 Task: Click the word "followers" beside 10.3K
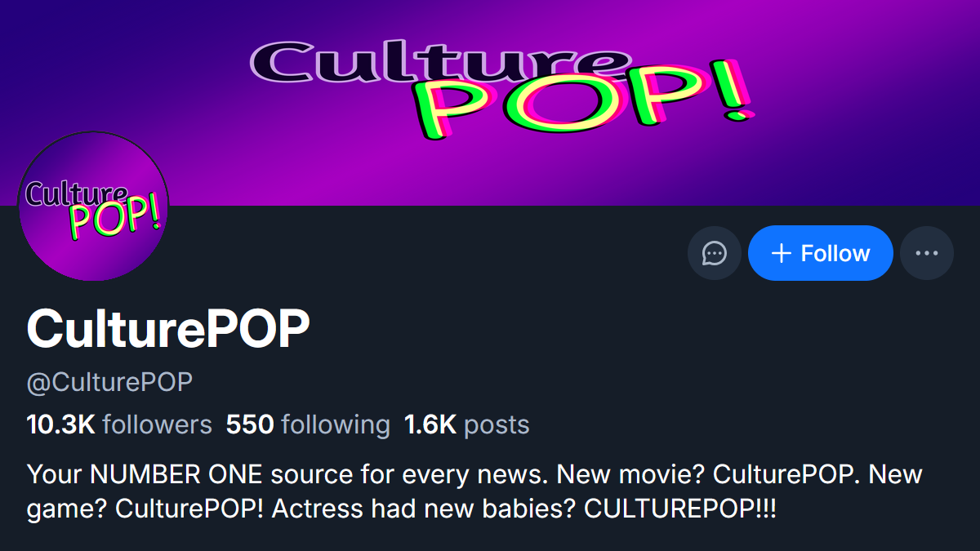pyautogui.click(x=157, y=424)
